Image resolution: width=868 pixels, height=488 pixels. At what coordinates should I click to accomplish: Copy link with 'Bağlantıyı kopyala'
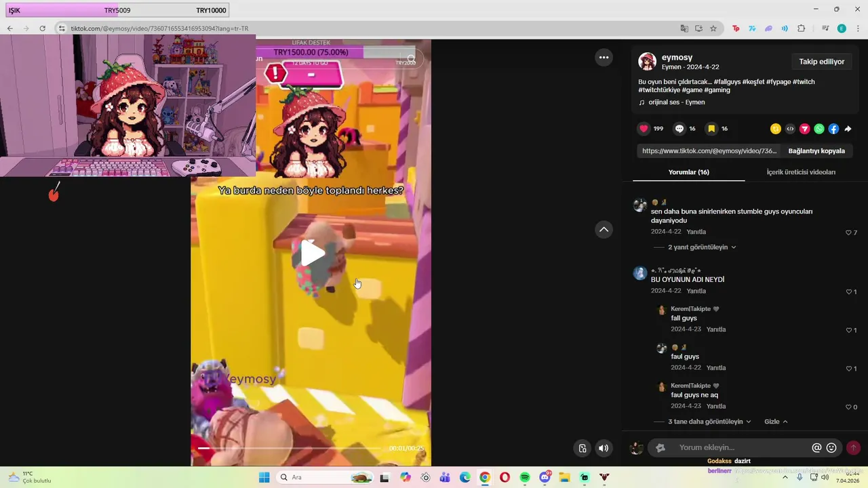tap(816, 151)
